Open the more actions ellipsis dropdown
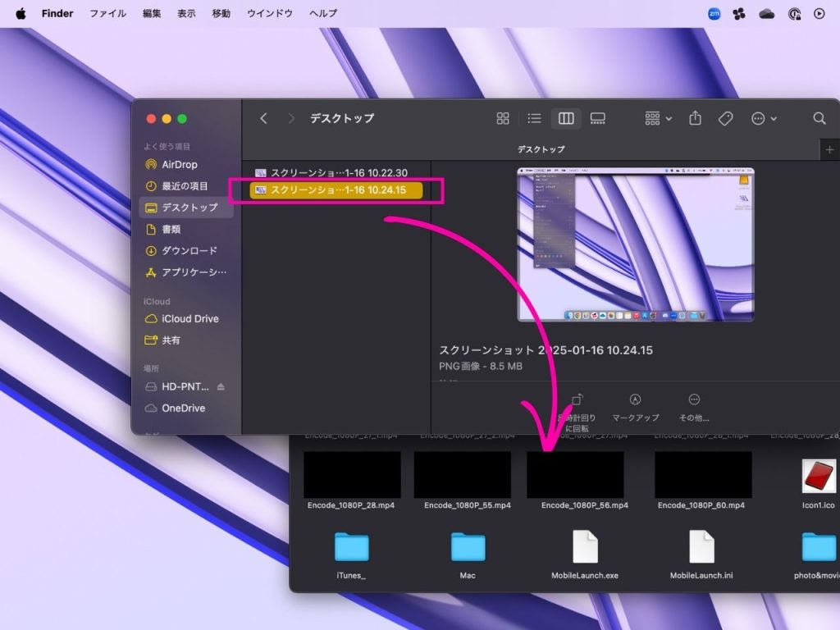The width and height of the screenshot is (840, 630). (764, 118)
